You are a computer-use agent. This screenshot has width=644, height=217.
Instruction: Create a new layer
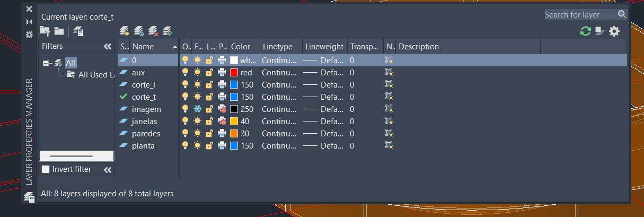tap(125, 31)
